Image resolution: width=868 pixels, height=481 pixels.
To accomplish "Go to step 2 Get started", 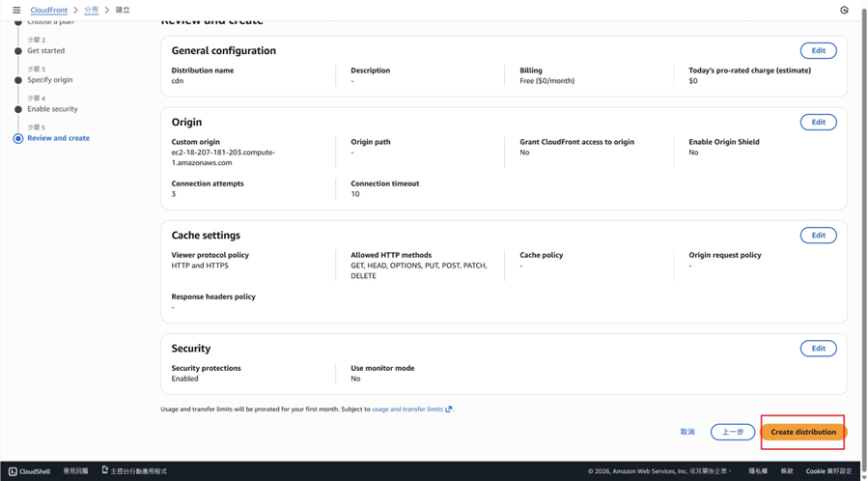I will [45, 50].
